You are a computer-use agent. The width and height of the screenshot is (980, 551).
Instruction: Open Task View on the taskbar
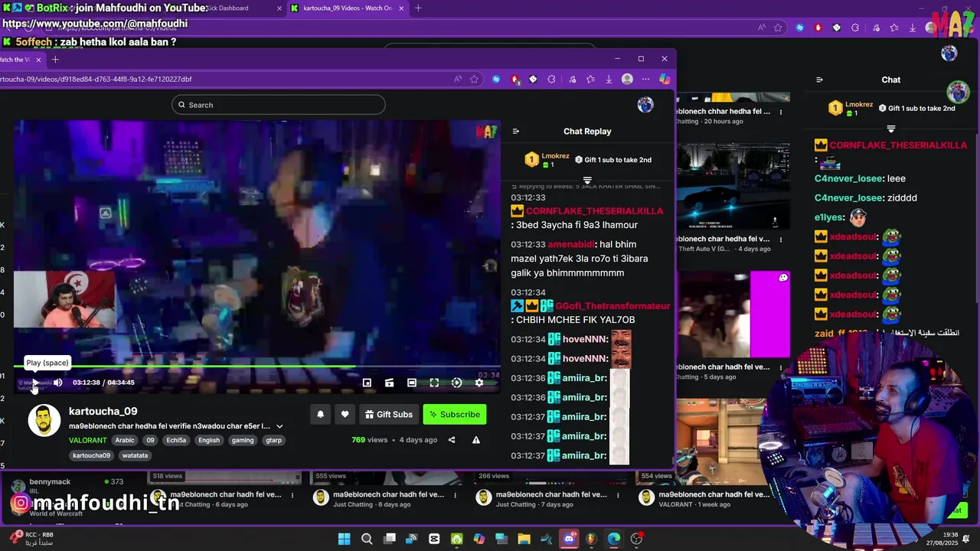click(389, 539)
